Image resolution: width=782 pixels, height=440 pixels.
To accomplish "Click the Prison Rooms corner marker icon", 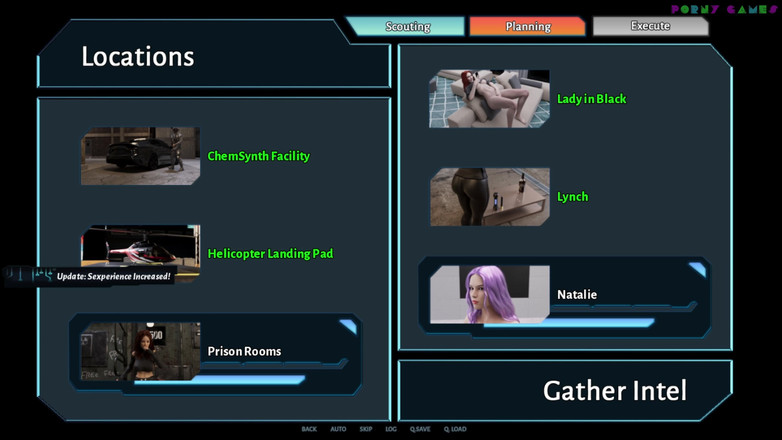I will coord(349,326).
